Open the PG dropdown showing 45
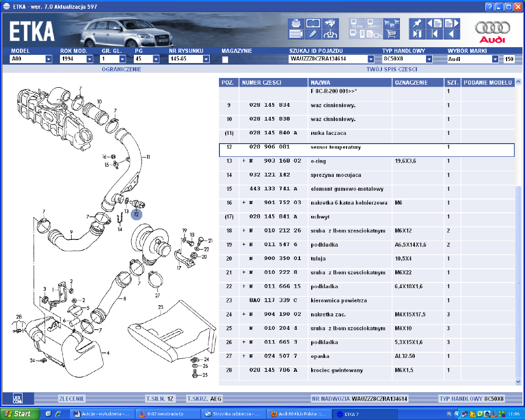The width and height of the screenshot is (525, 420). point(156,59)
